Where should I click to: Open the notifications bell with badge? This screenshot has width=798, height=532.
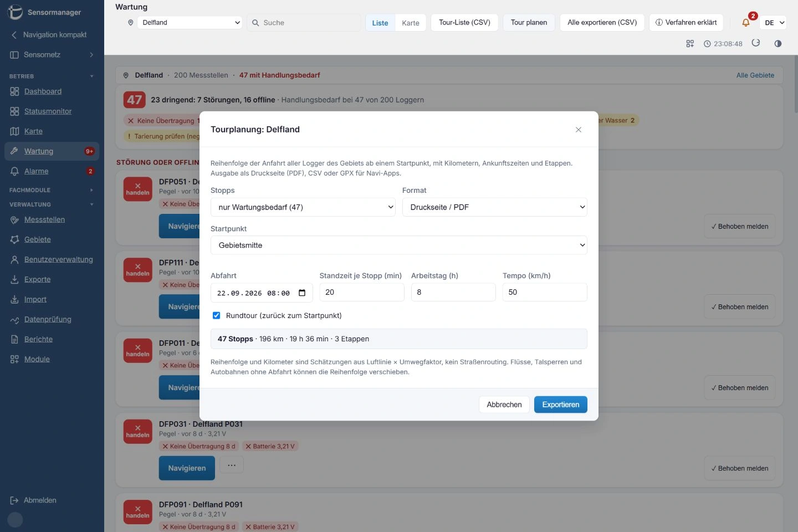pyautogui.click(x=746, y=22)
